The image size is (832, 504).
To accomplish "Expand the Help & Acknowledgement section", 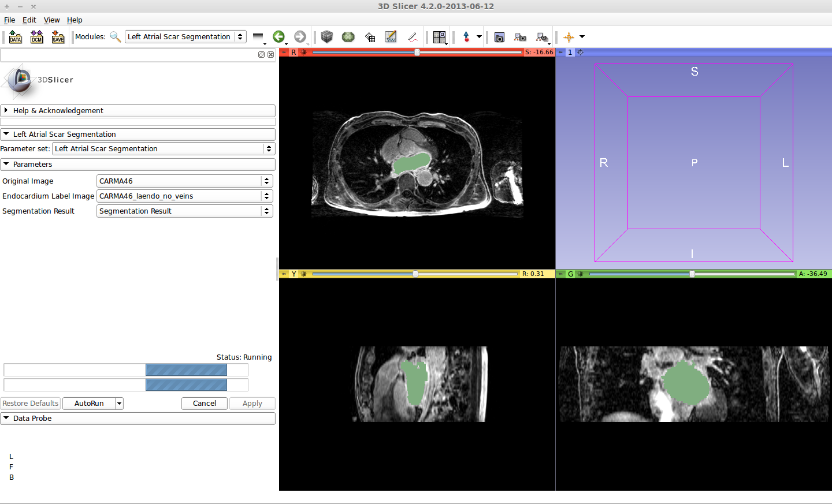I will pos(58,111).
